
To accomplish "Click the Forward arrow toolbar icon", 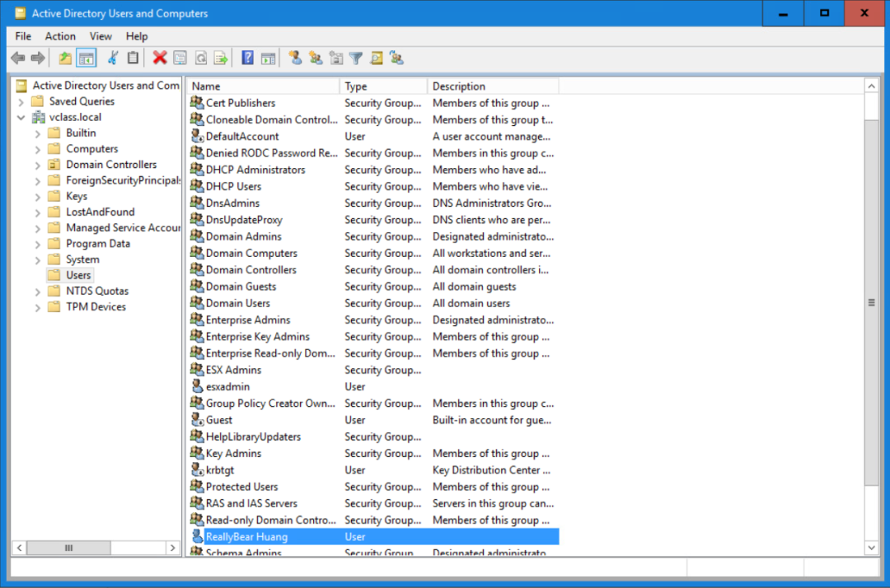I will (x=37, y=58).
